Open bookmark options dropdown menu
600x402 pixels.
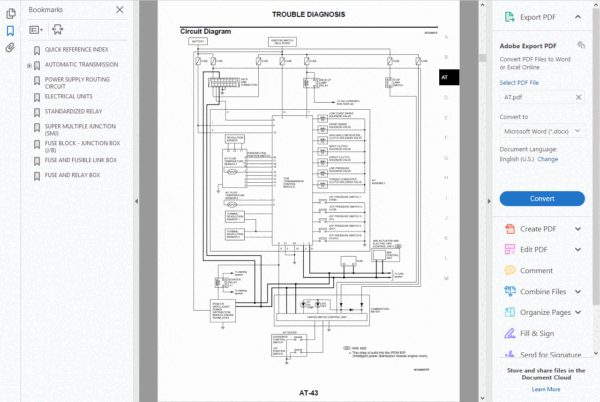[x=36, y=30]
